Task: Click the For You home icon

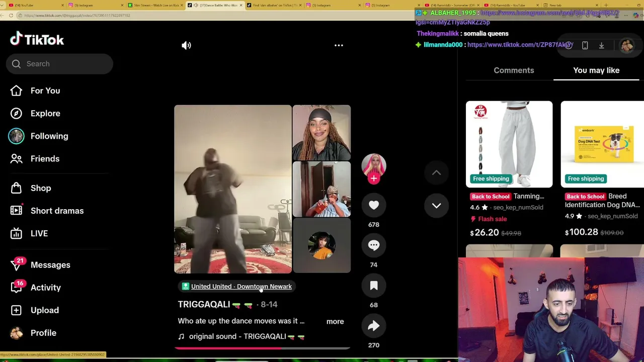Action: pos(16,90)
